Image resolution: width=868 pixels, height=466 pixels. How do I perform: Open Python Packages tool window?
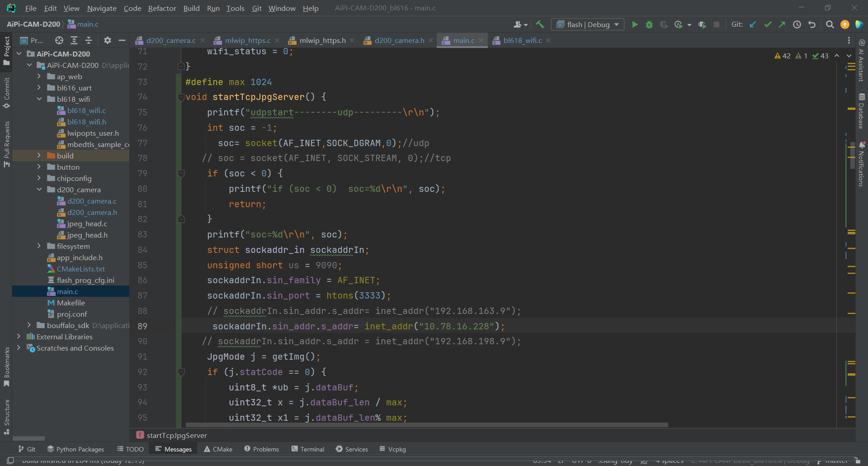[75, 449]
